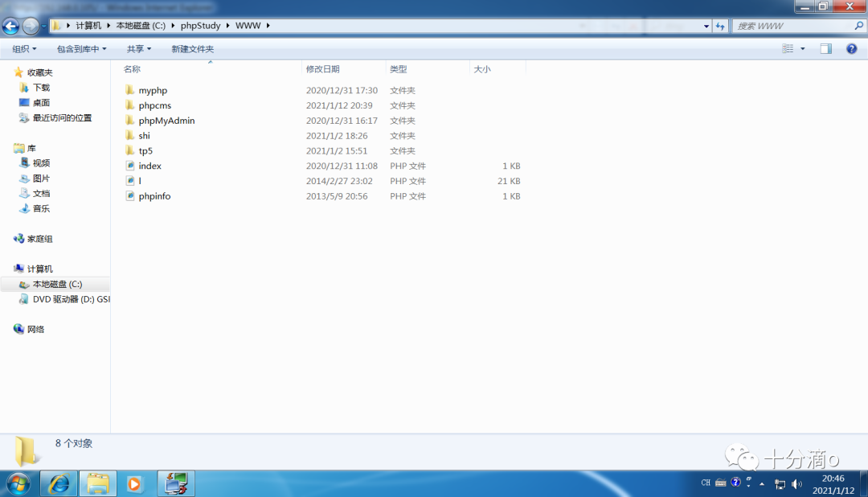Click the search magnifier icon
Viewport: 868px width, 497px height.
858,26
